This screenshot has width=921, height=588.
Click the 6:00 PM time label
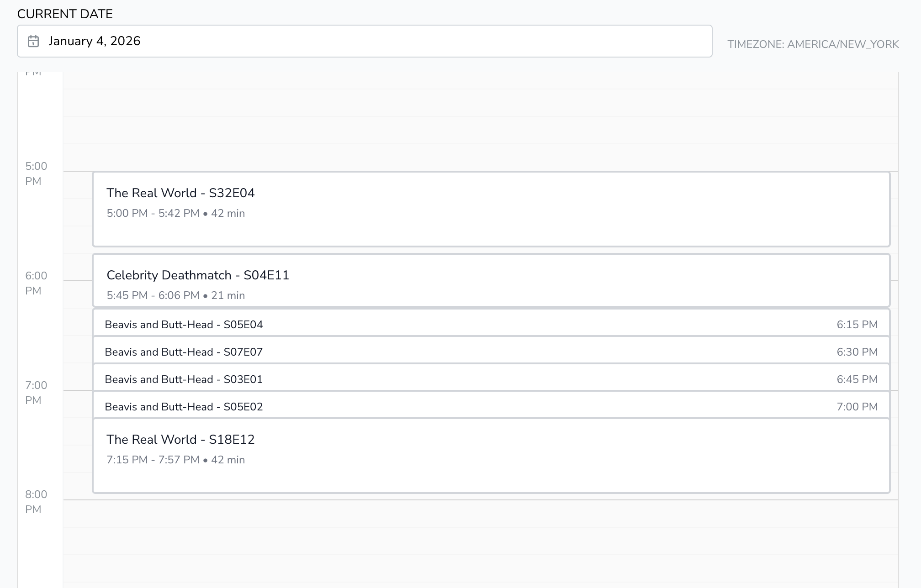coord(36,283)
